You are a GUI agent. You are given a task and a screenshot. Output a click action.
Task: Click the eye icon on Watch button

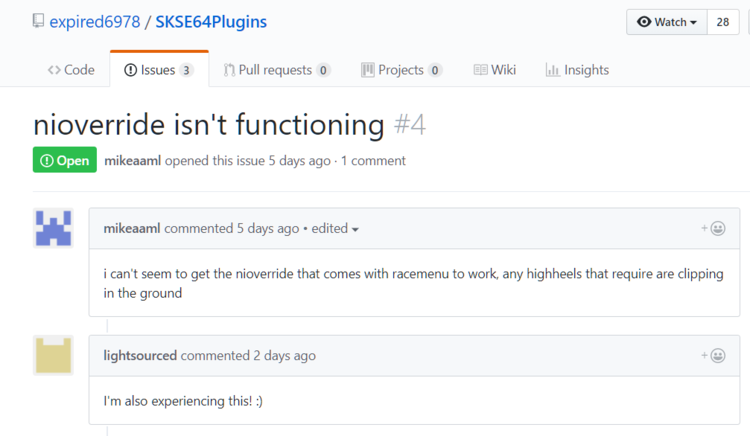coord(644,22)
